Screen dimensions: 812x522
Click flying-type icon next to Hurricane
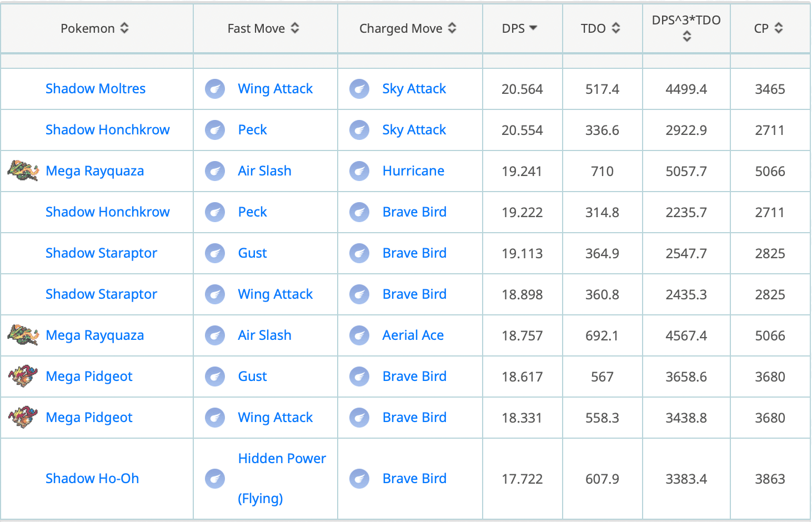tap(359, 171)
